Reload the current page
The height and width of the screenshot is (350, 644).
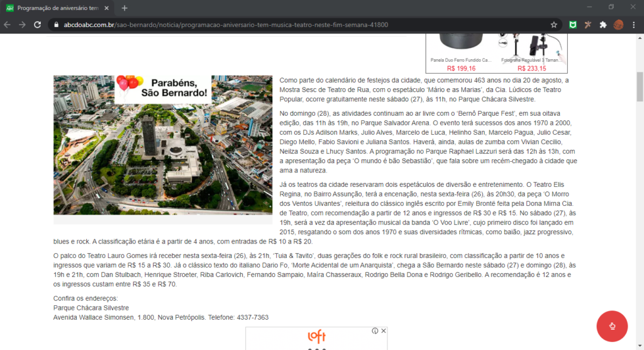coord(37,25)
